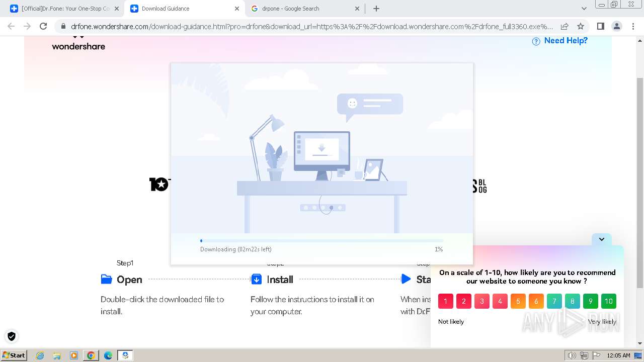Click the Not likely label
The image size is (644, 362).
pyautogui.click(x=451, y=322)
